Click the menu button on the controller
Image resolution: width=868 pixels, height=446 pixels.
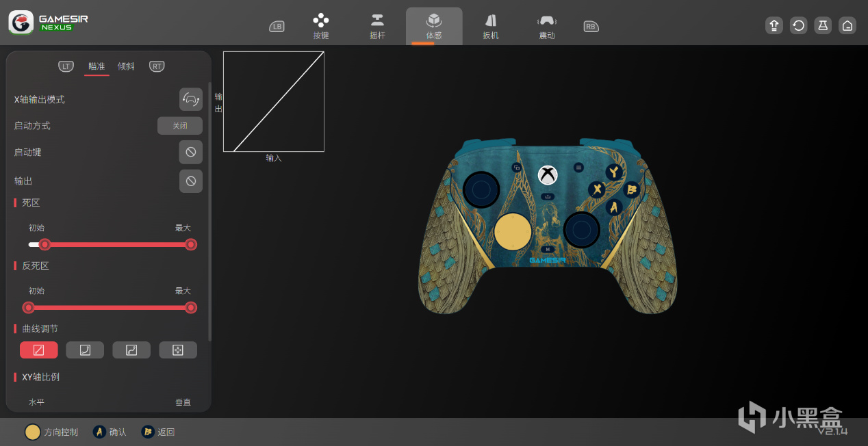(578, 167)
